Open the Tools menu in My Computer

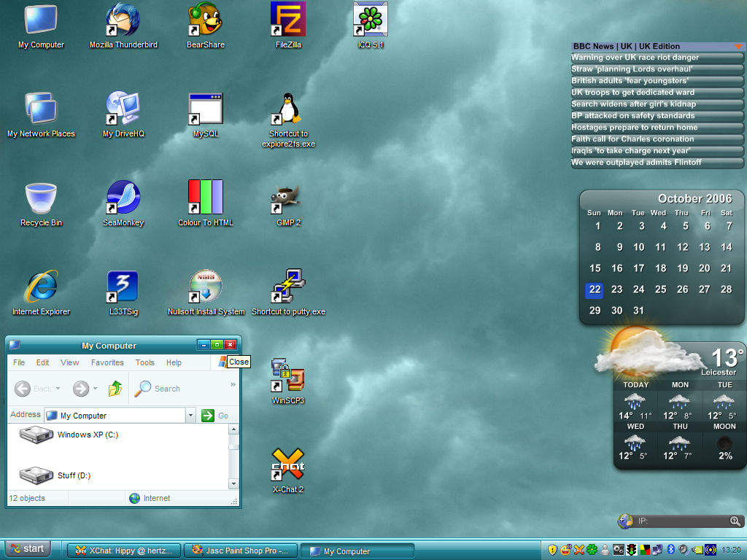(145, 362)
